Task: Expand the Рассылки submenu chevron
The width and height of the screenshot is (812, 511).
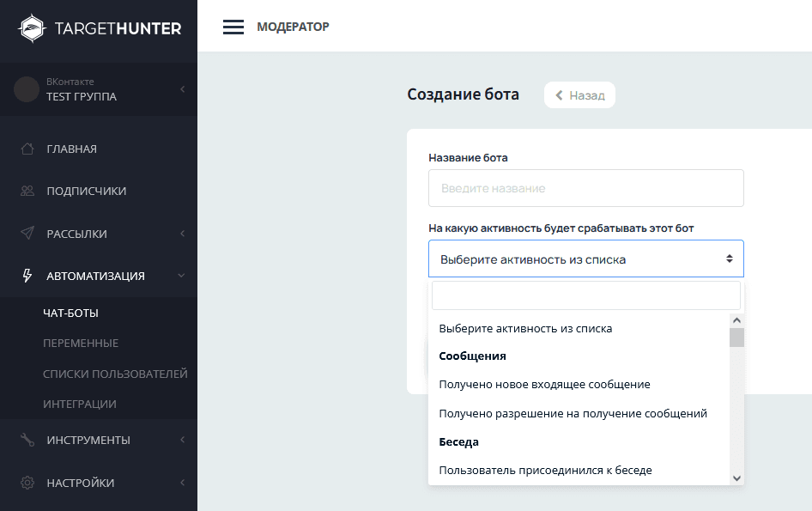Action: [182, 234]
